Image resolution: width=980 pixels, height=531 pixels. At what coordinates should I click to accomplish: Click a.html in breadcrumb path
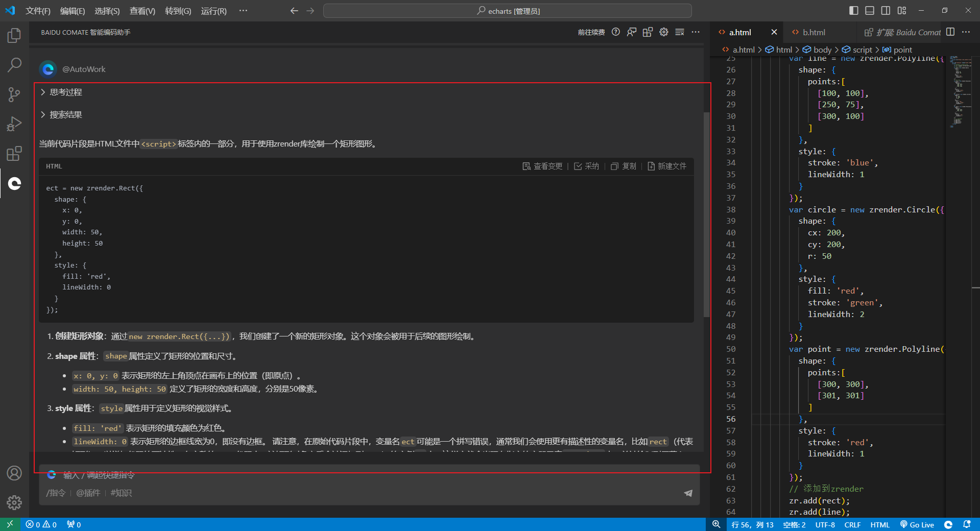738,50
